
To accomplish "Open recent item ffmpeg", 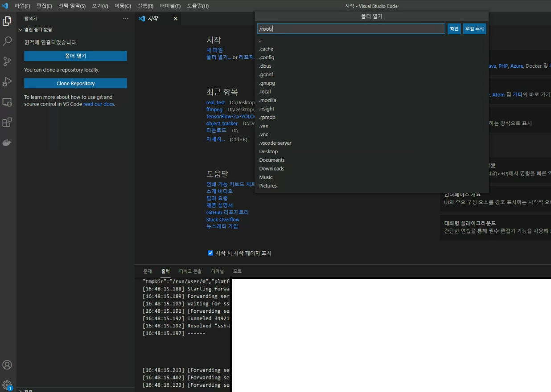I will point(214,110).
